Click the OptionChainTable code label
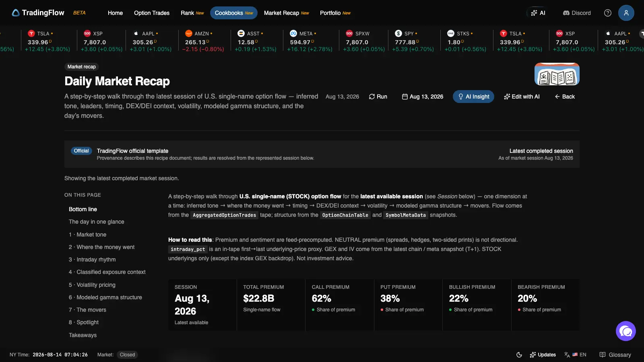Screen dimensions: 644x362 (x=345, y=215)
